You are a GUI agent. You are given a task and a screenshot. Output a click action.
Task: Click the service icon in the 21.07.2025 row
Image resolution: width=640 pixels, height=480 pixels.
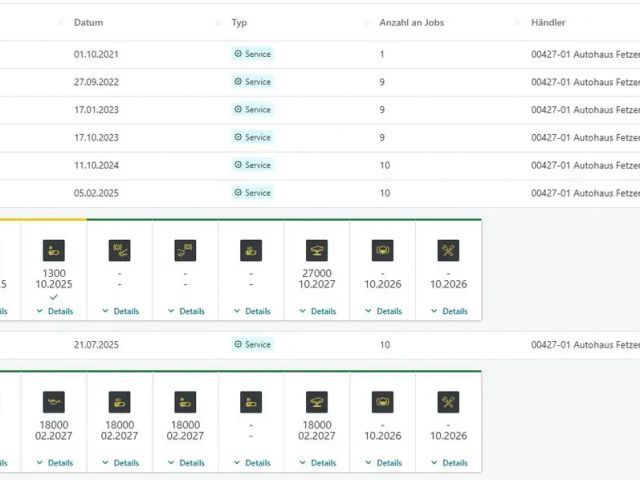(238, 345)
